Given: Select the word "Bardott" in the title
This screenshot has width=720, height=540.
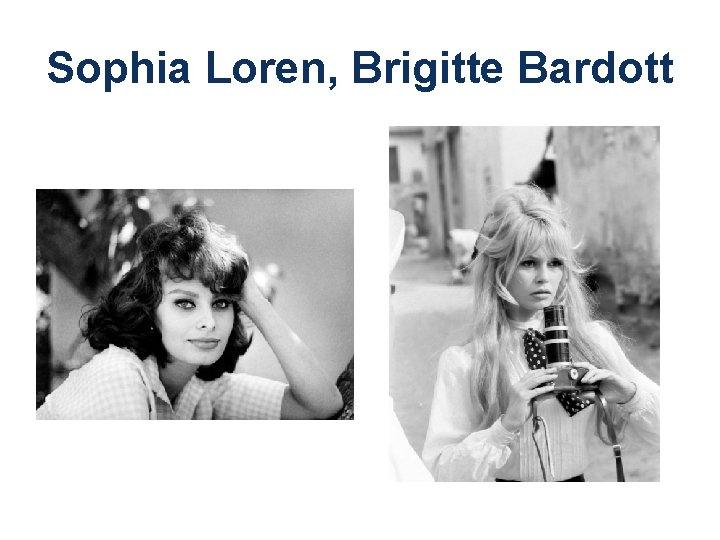Looking at the screenshot, I should [596, 68].
